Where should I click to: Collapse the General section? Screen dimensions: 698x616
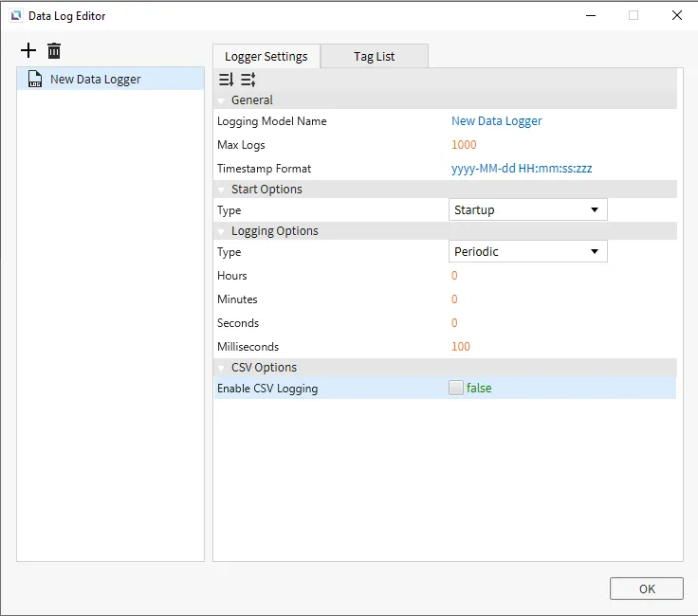point(221,100)
